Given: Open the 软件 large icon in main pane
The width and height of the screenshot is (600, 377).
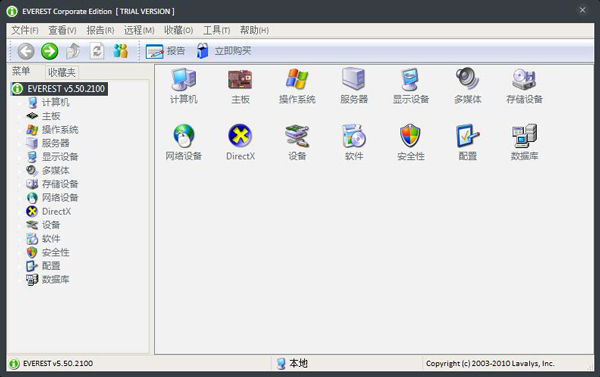Looking at the screenshot, I should (x=354, y=142).
